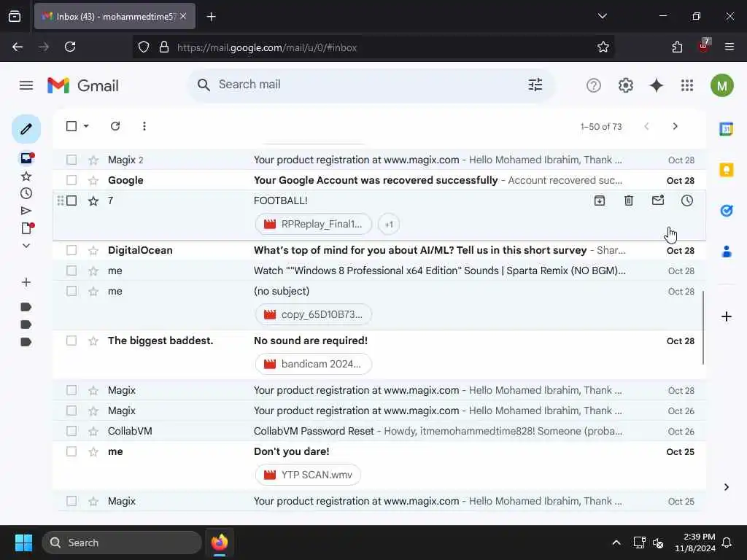
Task: Open bandicam 2024 video attachment
Action: [314, 365]
